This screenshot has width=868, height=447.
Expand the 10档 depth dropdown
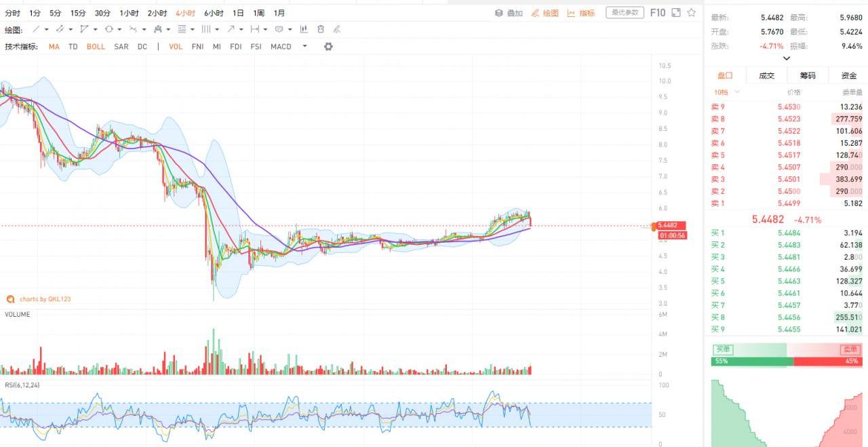pos(726,92)
